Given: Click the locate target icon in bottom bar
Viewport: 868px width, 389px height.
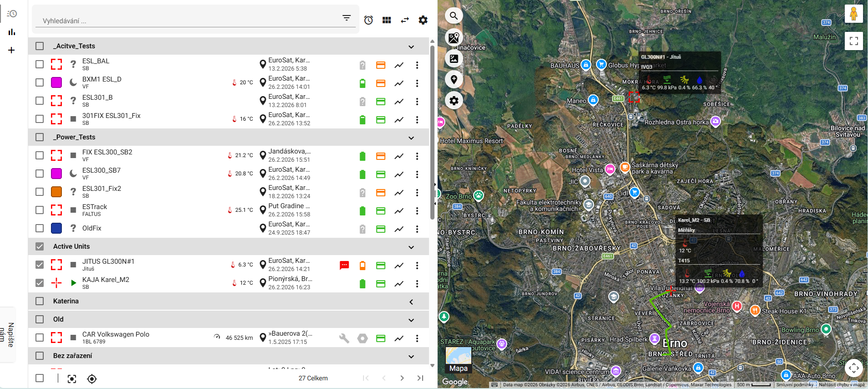Looking at the screenshot, I should coord(92,379).
